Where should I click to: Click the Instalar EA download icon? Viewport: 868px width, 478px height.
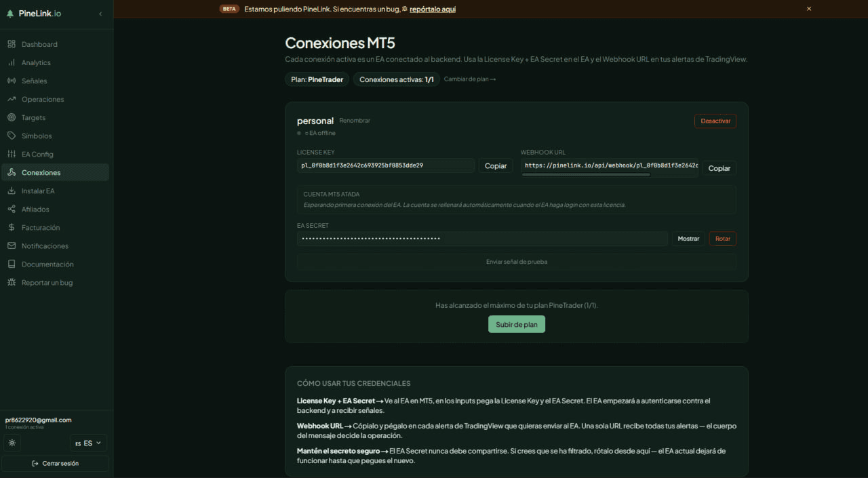(12, 191)
